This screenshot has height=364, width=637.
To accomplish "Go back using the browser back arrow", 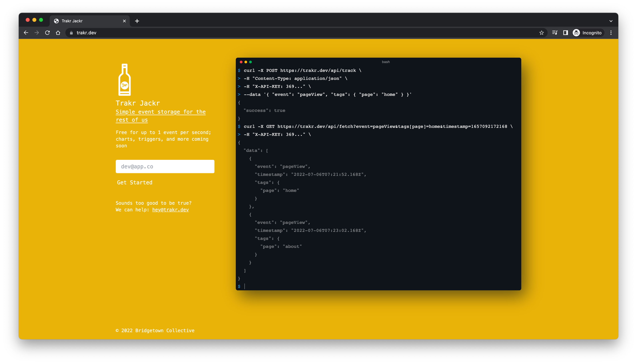I will tap(26, 33).
